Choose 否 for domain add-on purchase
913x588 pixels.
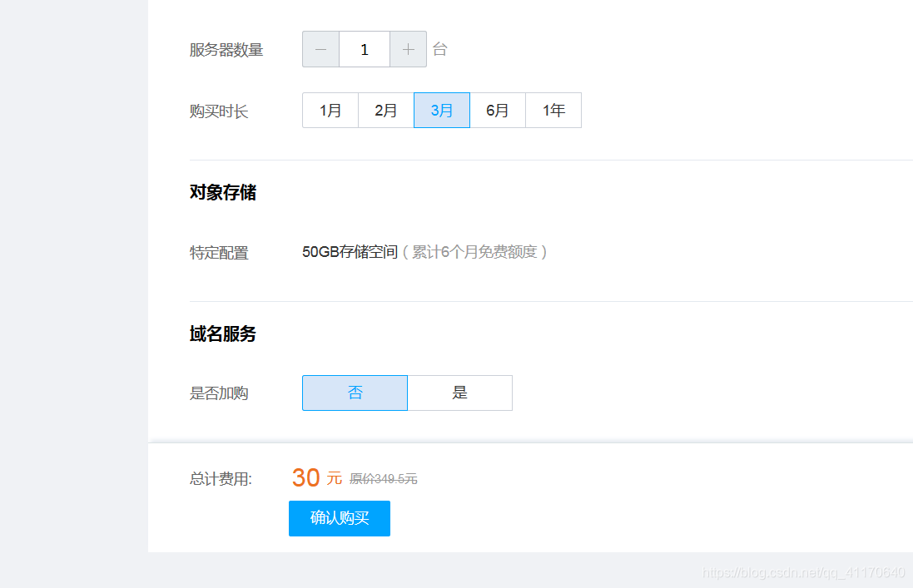pos(355,393)
